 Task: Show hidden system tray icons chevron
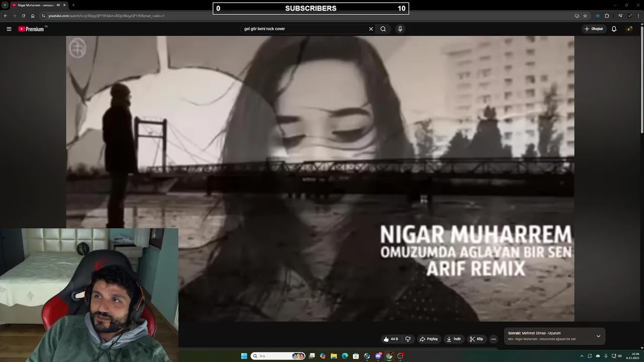tap(582, 356)
